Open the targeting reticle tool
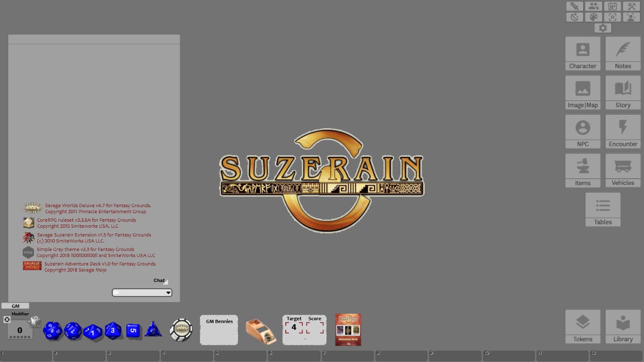Image resolution: width=644 pixels, height=362 pixels. point(612,17)
